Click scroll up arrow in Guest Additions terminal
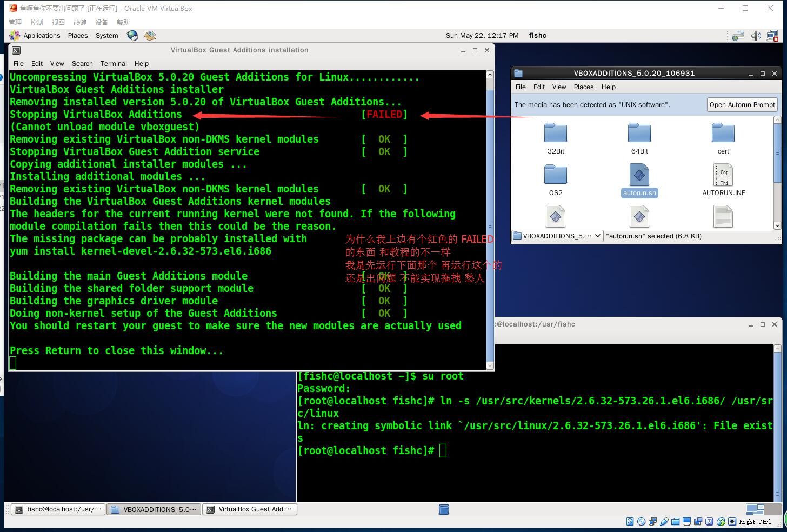 tap(490, 75)
